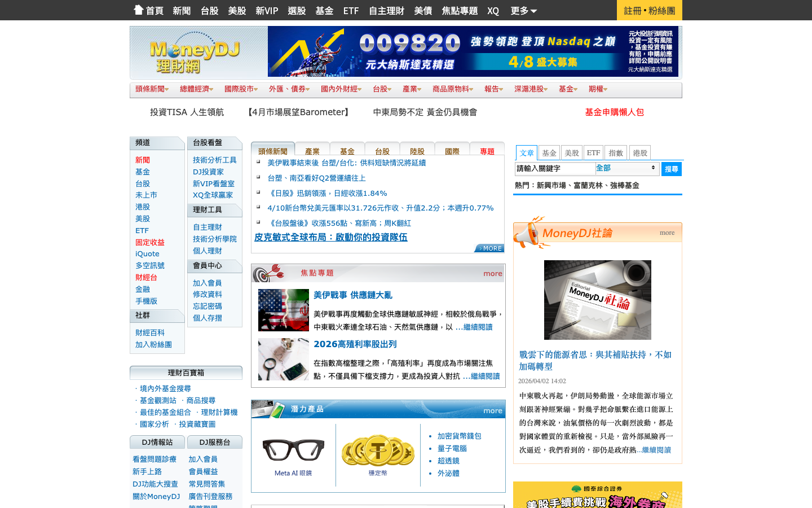This screenshot has height=508, width=812.
Task: Open XQ in the top menu
Action: tap(493, 11)
